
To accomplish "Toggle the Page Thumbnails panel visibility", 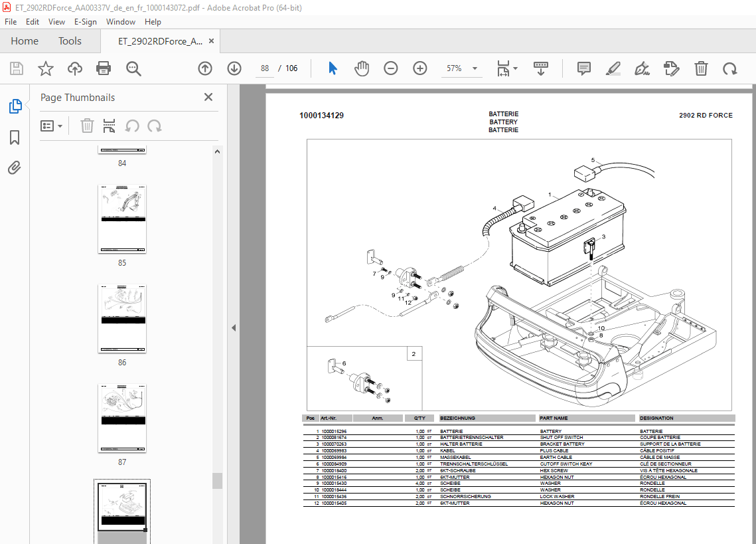I will [15, 106].
